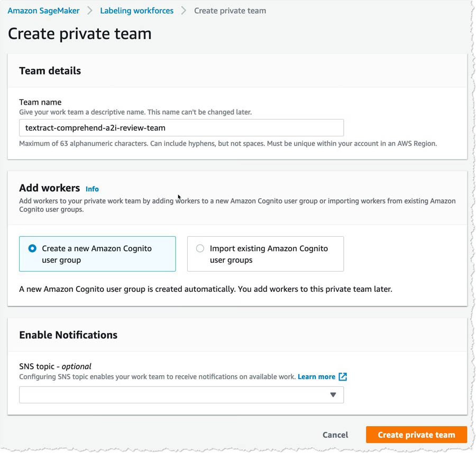Click the orange Create private team button

coord(416,435)
